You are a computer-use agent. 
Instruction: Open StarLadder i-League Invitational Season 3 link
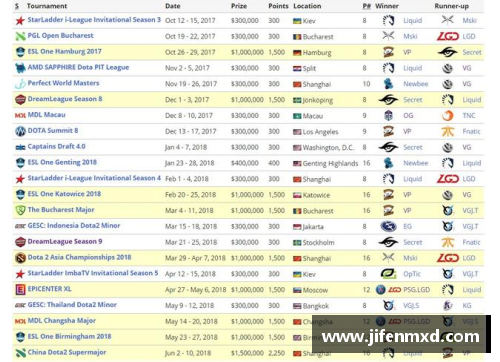(x=94, y=20)
